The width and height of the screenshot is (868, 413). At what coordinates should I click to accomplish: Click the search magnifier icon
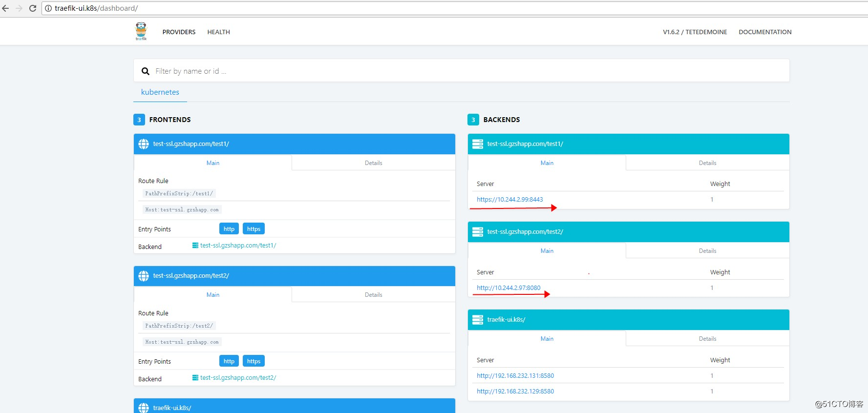tap(146, 71)
